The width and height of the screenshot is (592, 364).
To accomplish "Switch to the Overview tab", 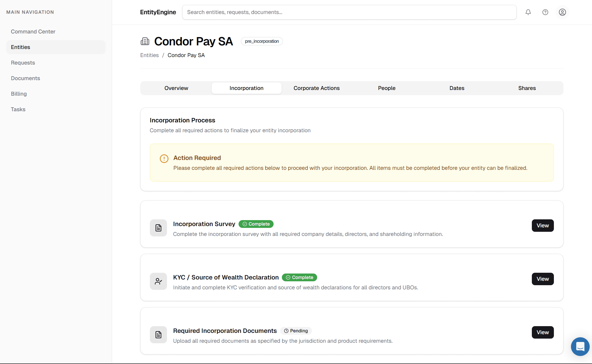I will point(176,88).
